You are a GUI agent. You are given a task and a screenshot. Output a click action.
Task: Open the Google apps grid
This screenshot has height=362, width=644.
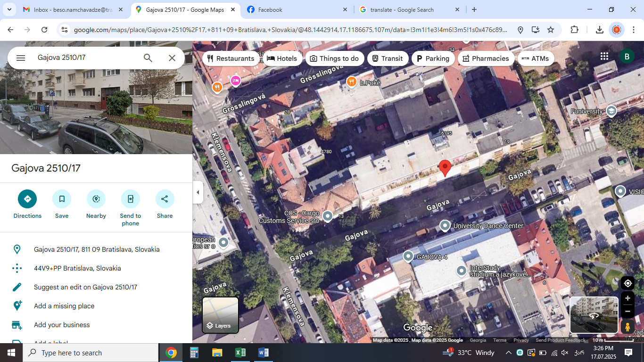604,57
